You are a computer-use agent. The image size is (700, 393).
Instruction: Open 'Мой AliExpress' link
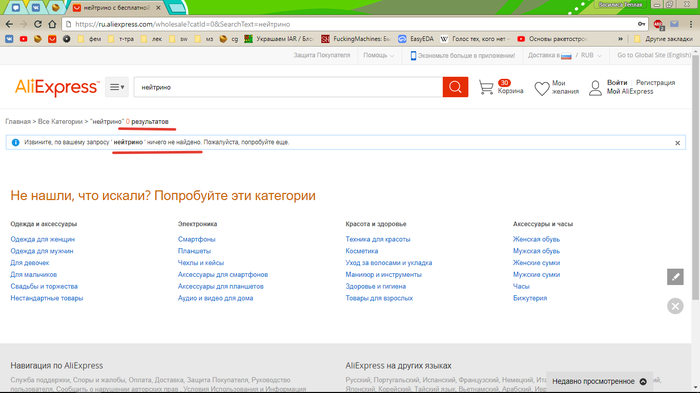630,92
